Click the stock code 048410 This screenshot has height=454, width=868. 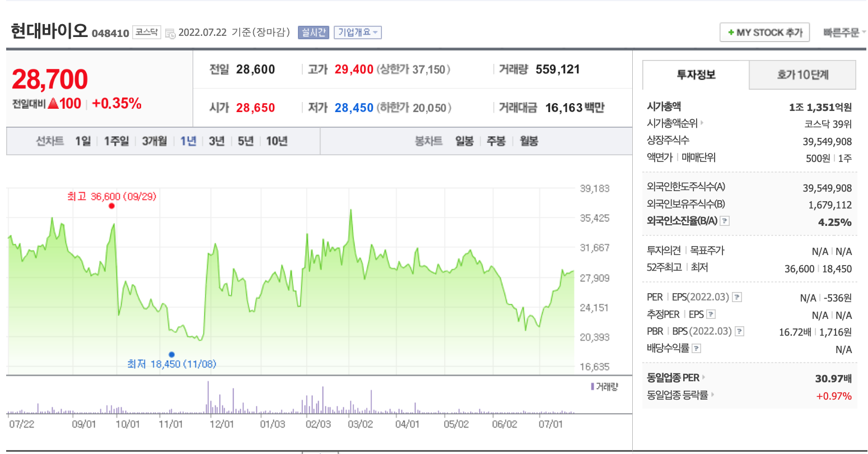click(x=110, y=34)
